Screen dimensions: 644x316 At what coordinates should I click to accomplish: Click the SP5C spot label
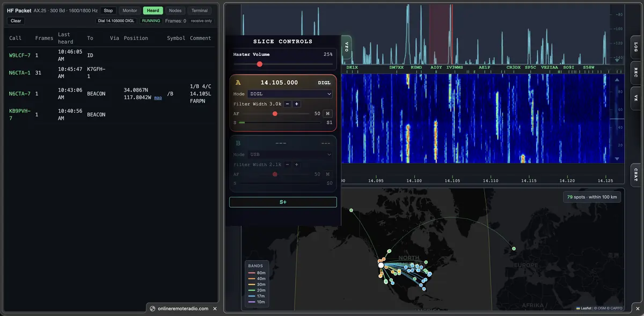click(x=531, y=68)
